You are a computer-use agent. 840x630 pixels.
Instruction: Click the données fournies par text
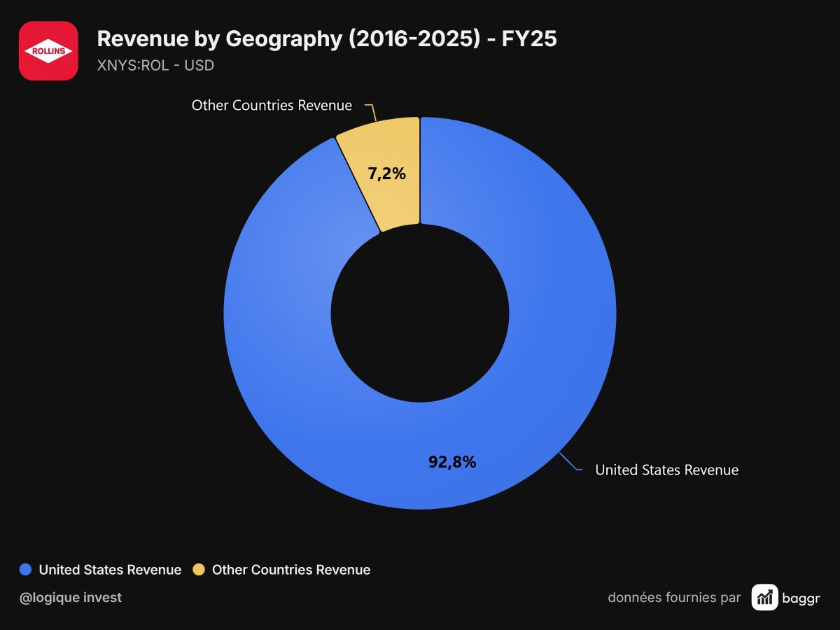(674, 597)
